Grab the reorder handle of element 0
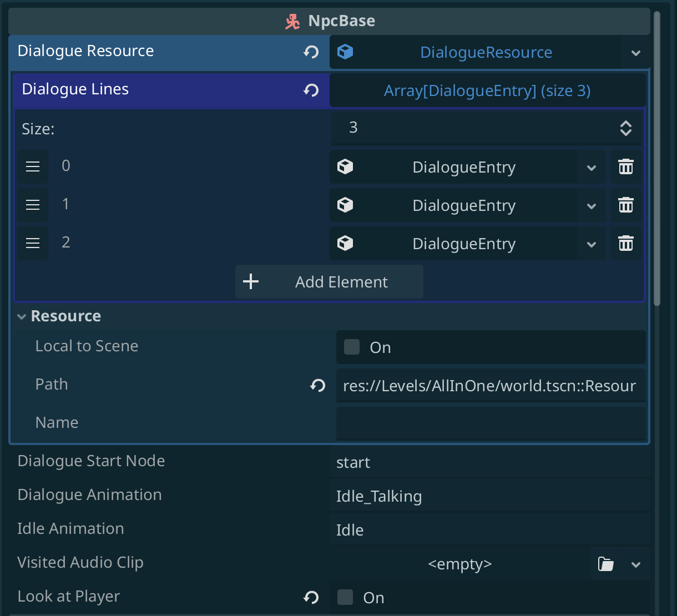Viewport: 677px width, 616px height. [x=33, y=166]
